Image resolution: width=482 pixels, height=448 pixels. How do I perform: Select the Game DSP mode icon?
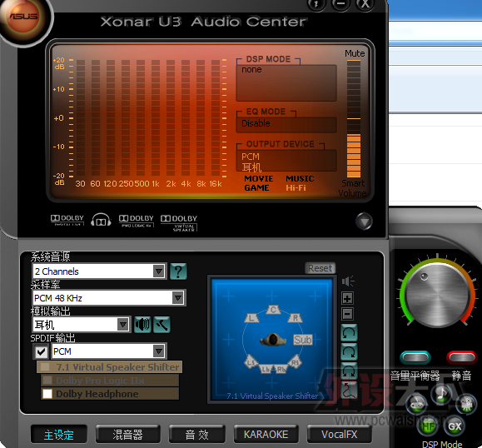pos(416,404)
